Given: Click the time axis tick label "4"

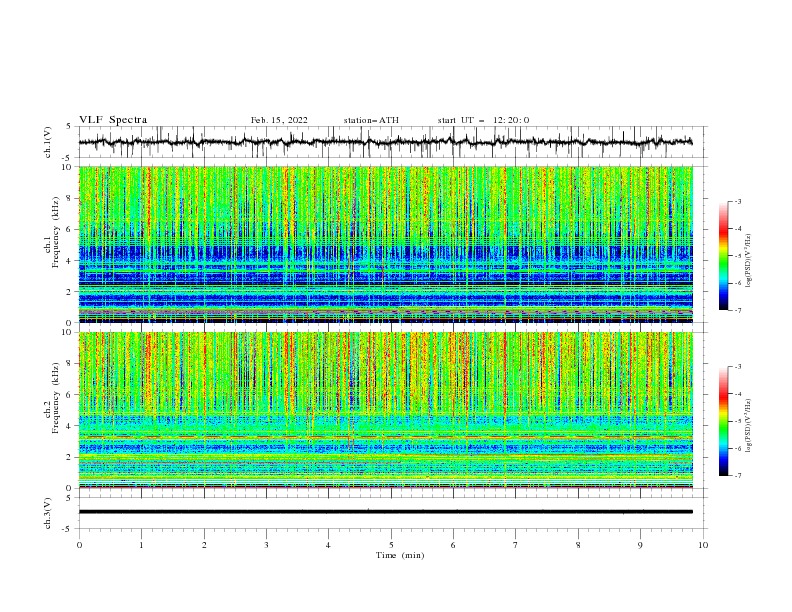Looking at the screenshot, I should tap(328, 545).
